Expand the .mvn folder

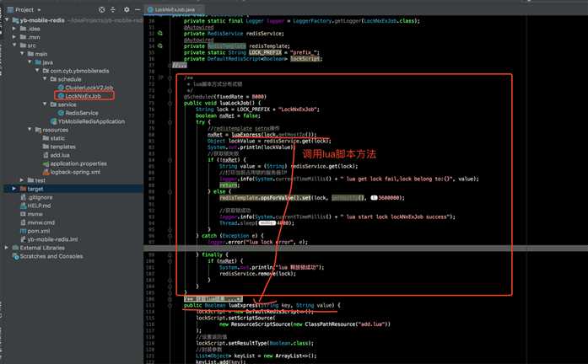pyautogui.click(x=13, y=37)
